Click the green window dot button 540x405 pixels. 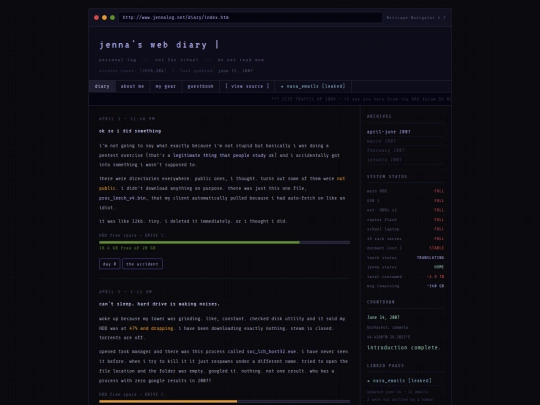(x=112, y=18)
